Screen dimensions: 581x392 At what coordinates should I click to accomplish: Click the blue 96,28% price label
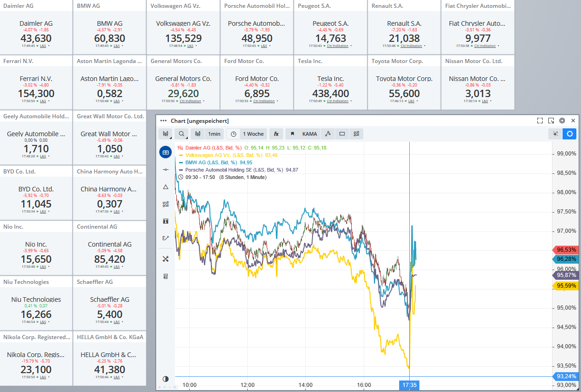[x=566, y=259]
